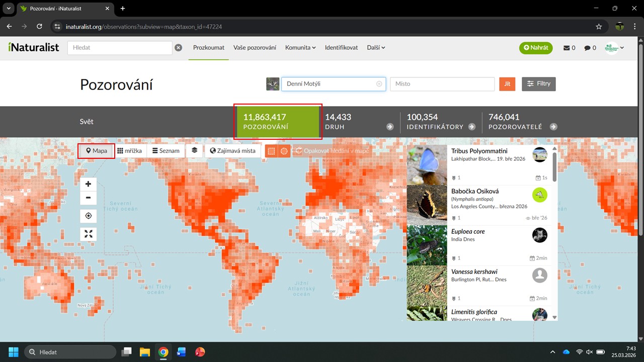Image resolution: width=644 pixels, height=362 pixels.
Task: Open the map layers stack icon
Action: pyautogui.click(x=194, y=150)
